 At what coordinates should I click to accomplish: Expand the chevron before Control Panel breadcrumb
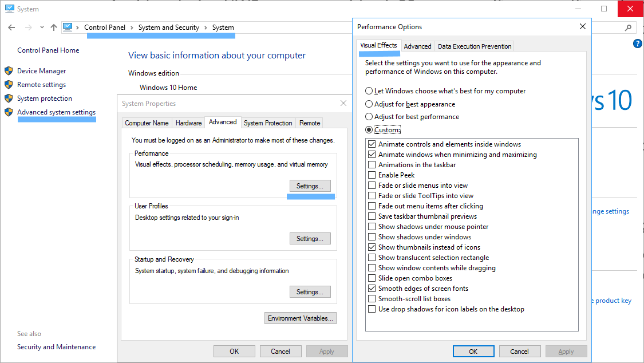point(78,27)
